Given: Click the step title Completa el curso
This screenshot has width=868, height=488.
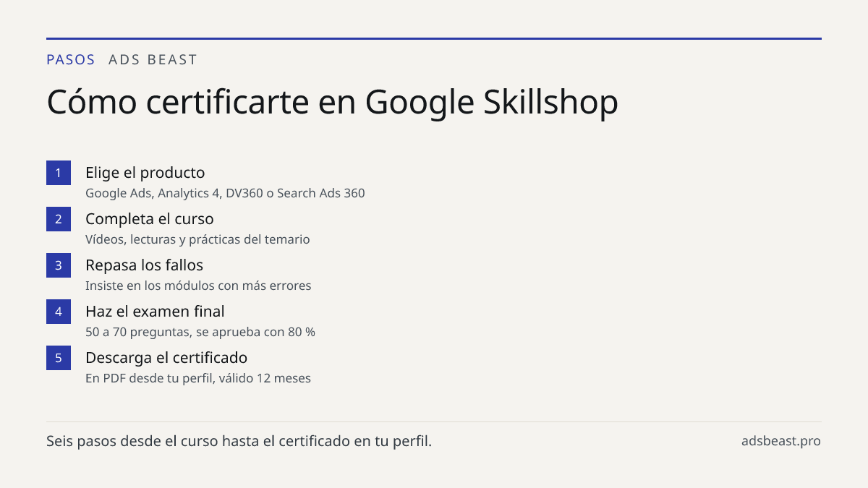Looking at the screenshot, I should tap(150, 219).
